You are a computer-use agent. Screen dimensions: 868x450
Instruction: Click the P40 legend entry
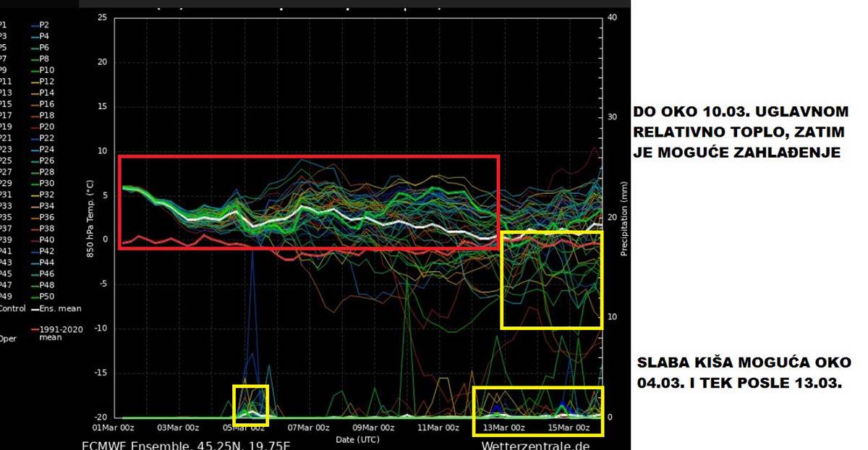pos(46,239)
